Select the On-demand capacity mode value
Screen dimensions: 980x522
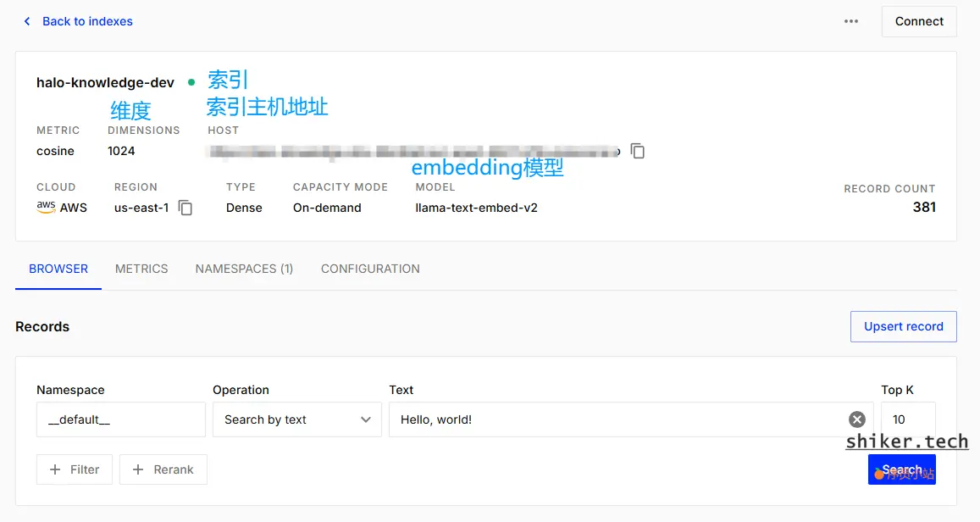coord(327,208)
